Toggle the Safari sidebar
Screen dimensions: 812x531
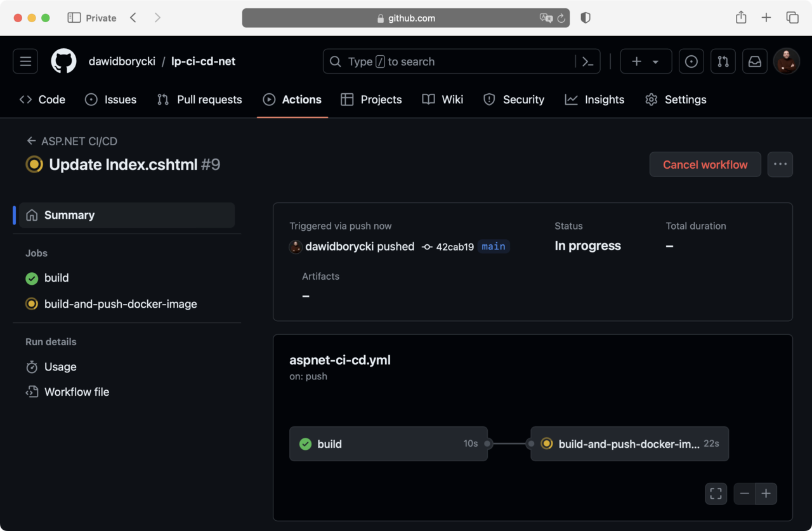74,18
